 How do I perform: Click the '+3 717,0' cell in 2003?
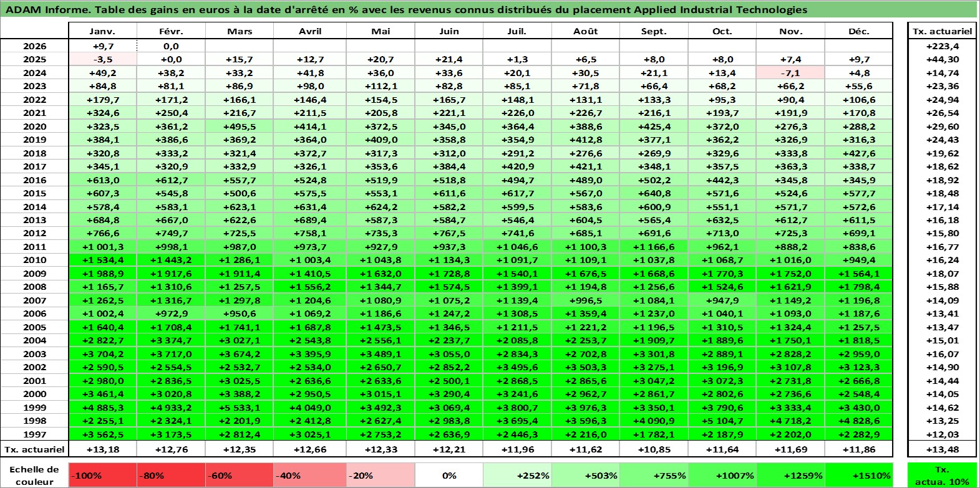coord(171,354)
